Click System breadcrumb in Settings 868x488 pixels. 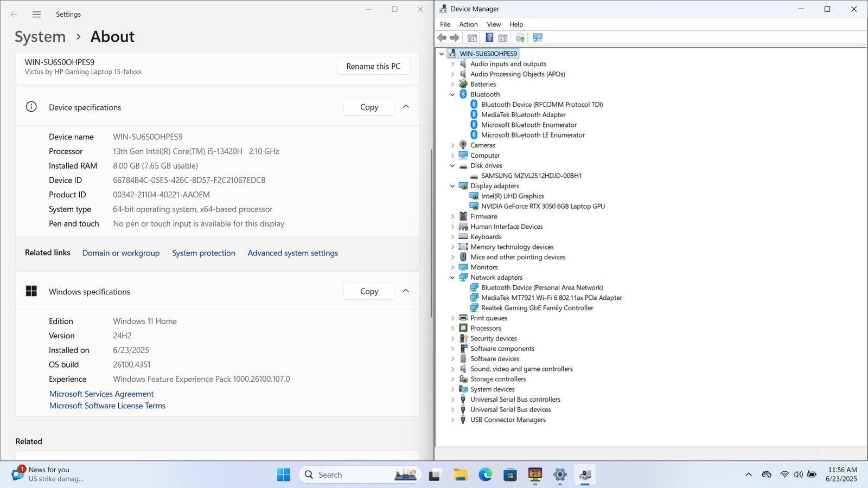click(x=40, y=37)
